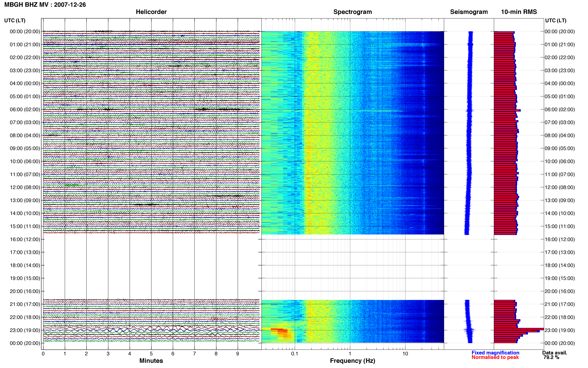This screenshot has height=368, width=588.
Task: Click the '79.2 %' data availability value
Action: (551, 357)
